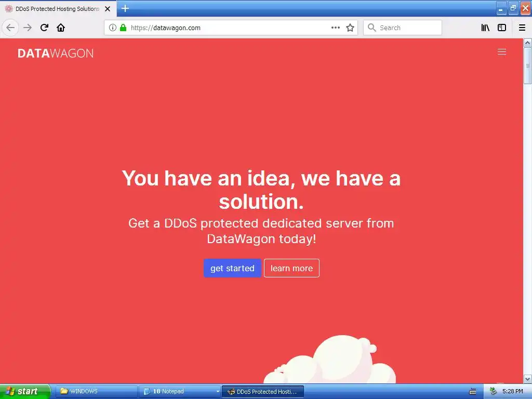
Task: Click the get started button
Action: tap(232, 268)
